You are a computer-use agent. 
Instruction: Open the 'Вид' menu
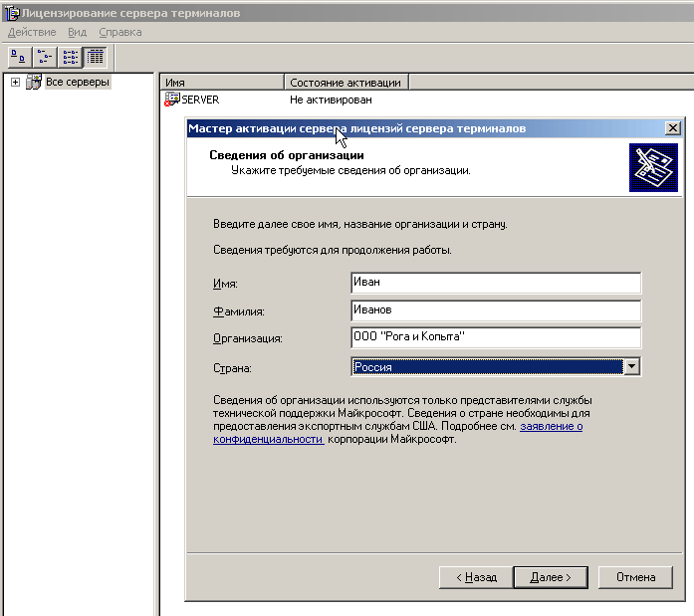(x=77, y=32)
